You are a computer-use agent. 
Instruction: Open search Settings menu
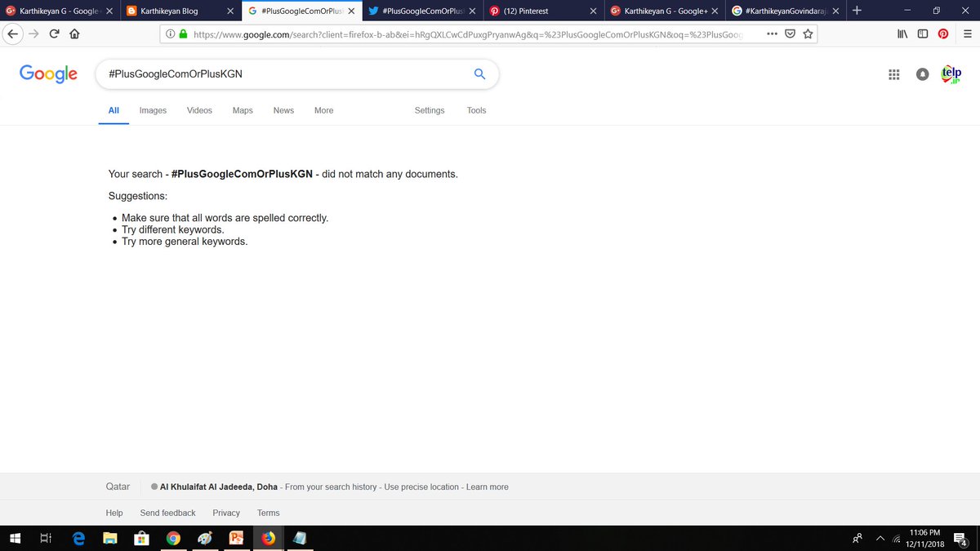click(430, 110)
